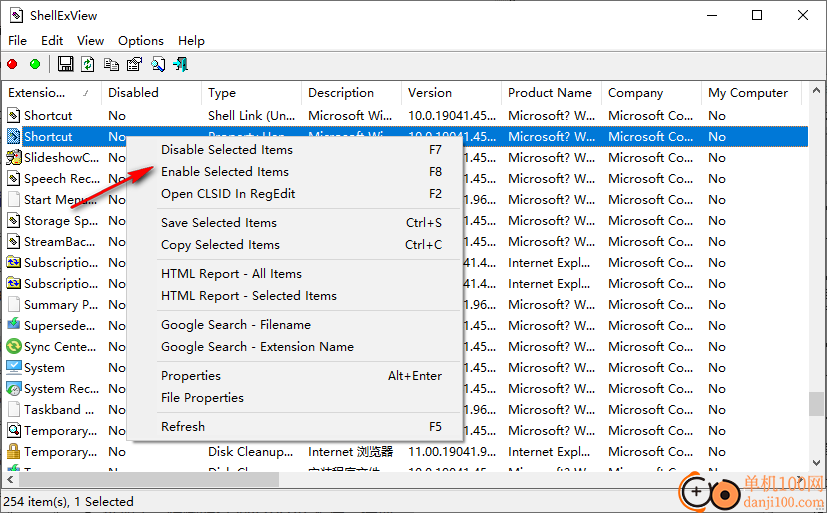Image resolution: width=827 pixels, height=513 pixels.
Task: Click the Exit toolbar icon
Action: (180, 64)
